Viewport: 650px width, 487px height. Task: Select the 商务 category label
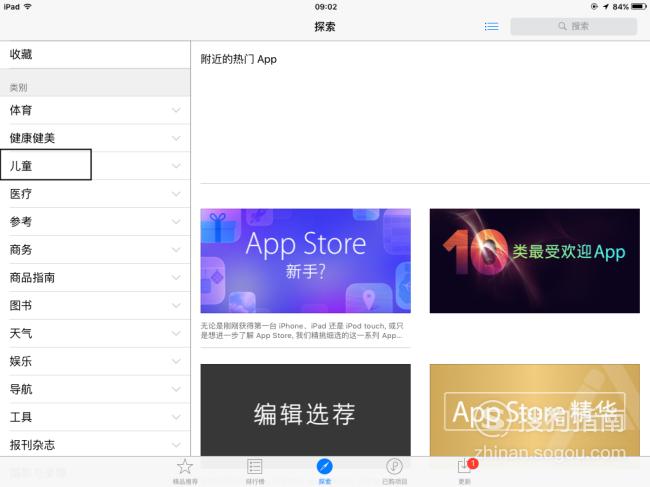coord(21,250)
